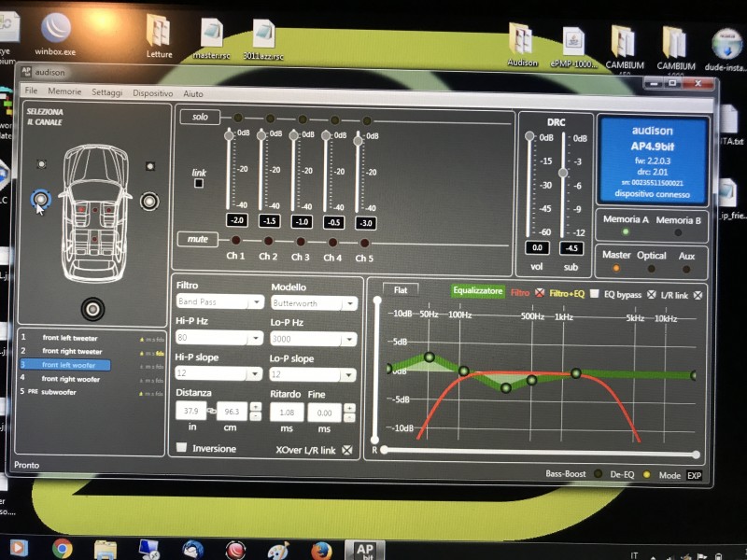Open the Settaggi menu
Screen dimensions: 747x560
pos(106,92)
